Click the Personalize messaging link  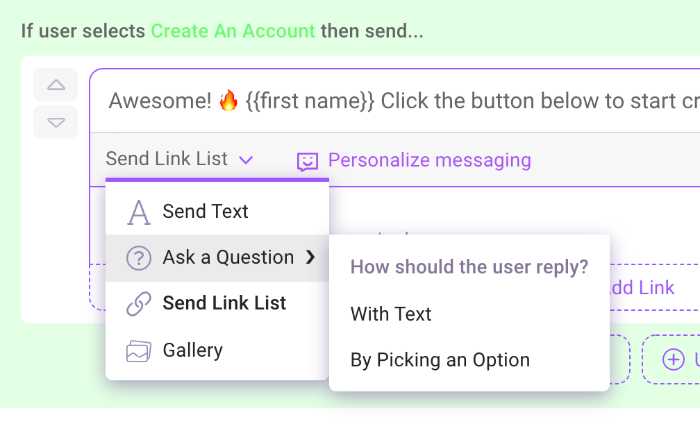pyautogui.click(x=429, y=160)
